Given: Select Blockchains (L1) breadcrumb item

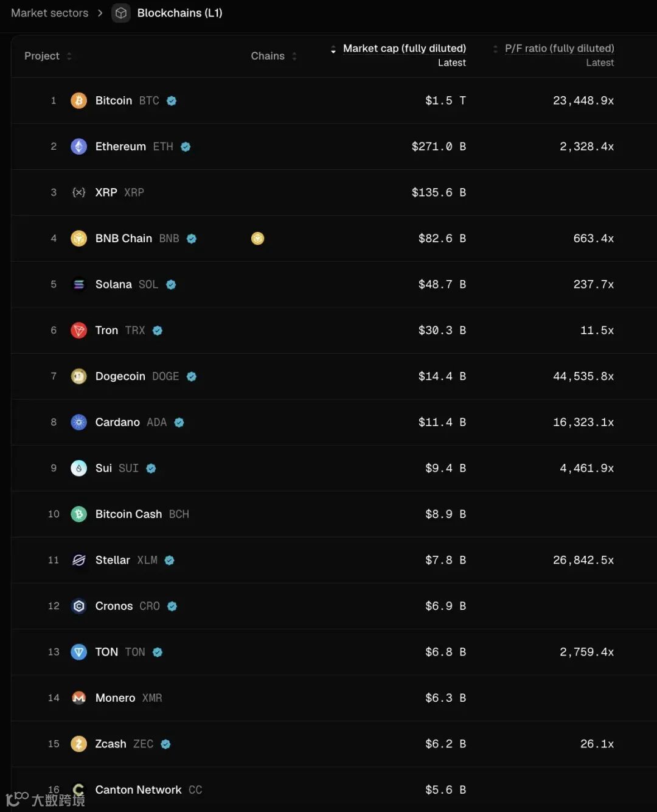Looking at the screenshot, I should (x=179, y=13).
